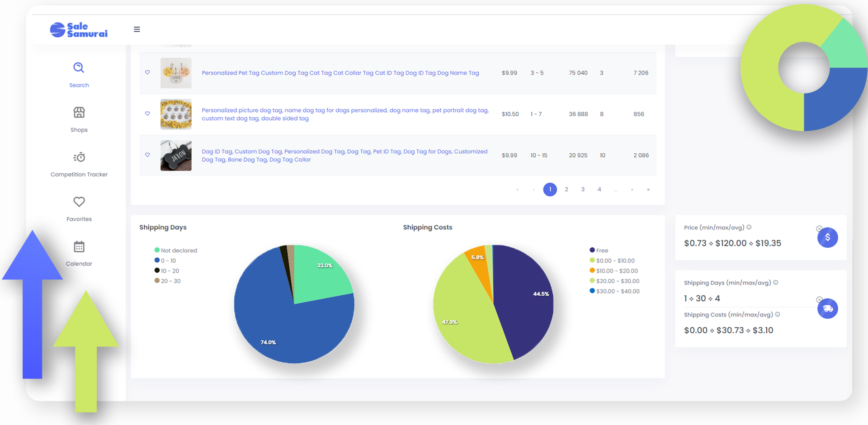Toggle the Free shipping legend entry
Screen dimensions: 868x425
599,250
